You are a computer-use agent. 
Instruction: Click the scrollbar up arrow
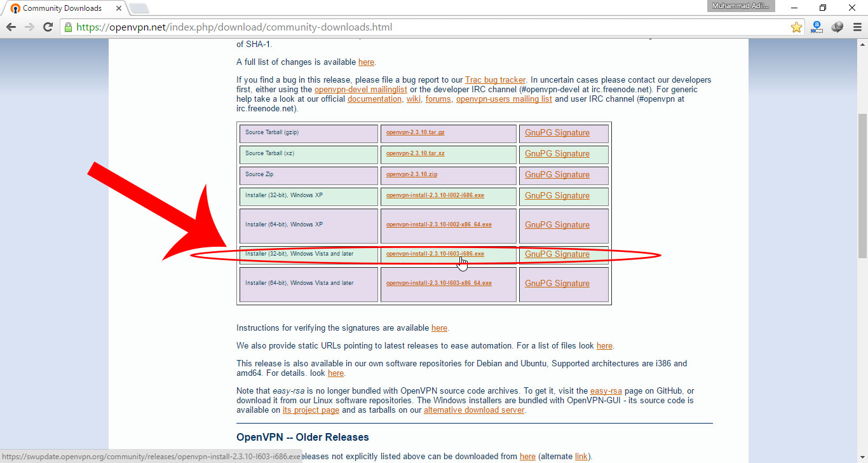[862, 44]
